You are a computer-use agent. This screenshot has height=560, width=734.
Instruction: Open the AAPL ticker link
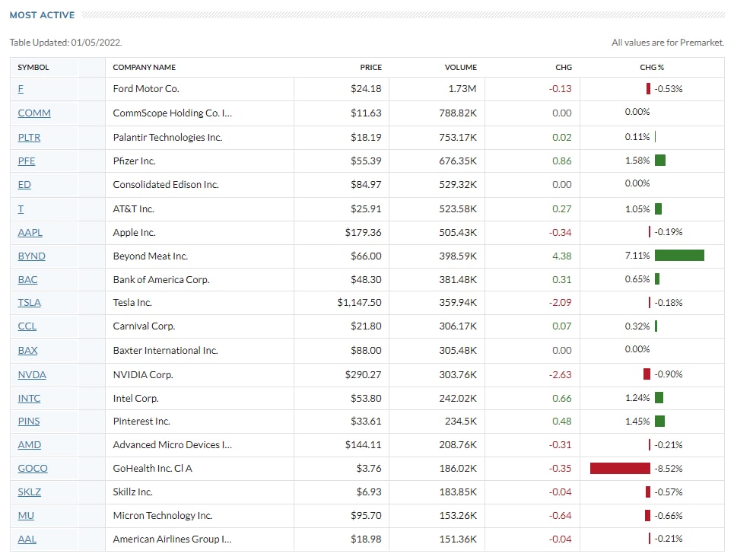pos(30,233)
